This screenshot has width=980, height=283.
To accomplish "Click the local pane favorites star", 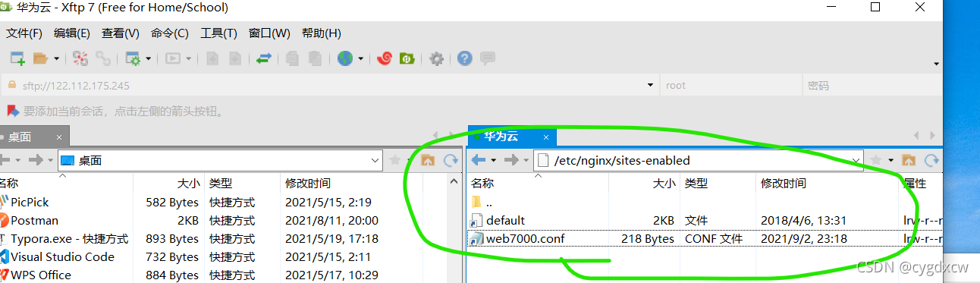I will coord(394,160).
